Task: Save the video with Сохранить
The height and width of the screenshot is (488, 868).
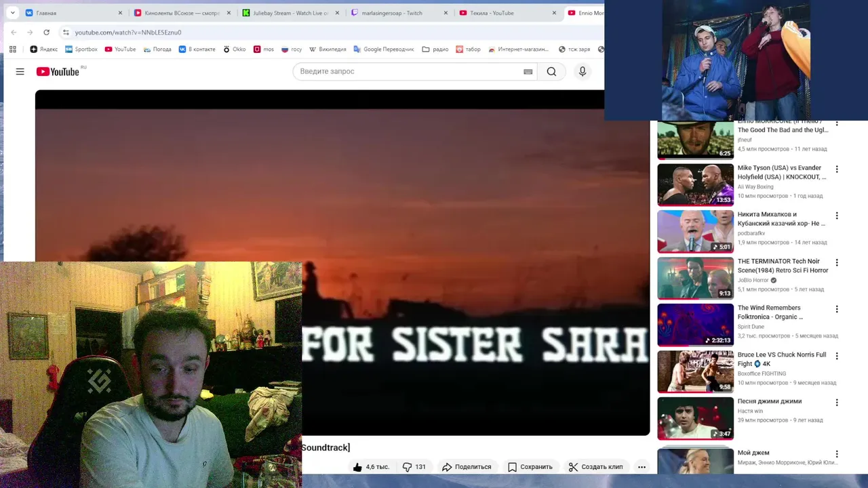Action: [x=530, y=466]
